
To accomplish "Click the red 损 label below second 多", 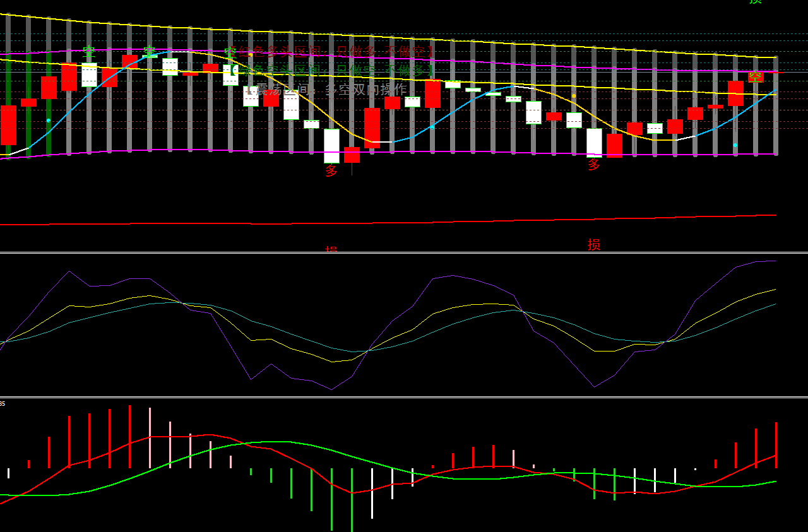I will coord(594,245).
